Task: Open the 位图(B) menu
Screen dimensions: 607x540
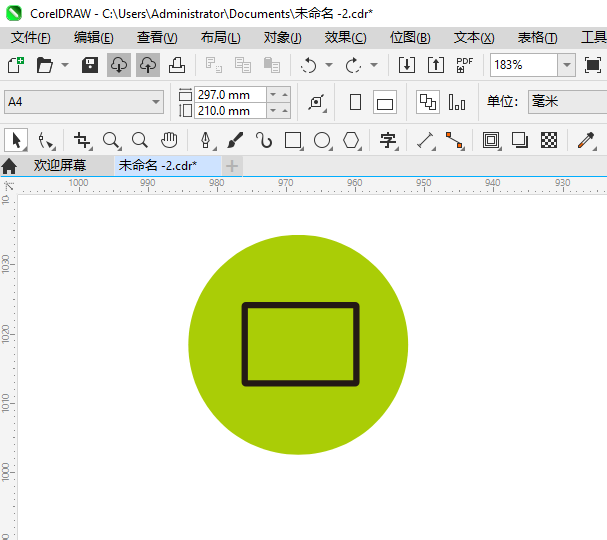Action: point(410,38)
